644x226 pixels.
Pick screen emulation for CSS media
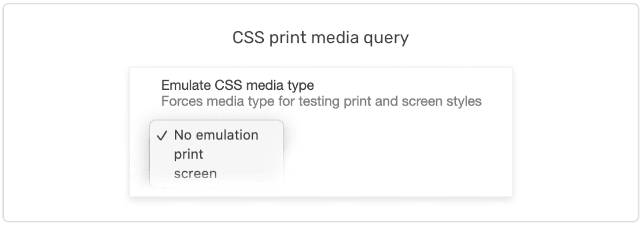coord(195,173)
